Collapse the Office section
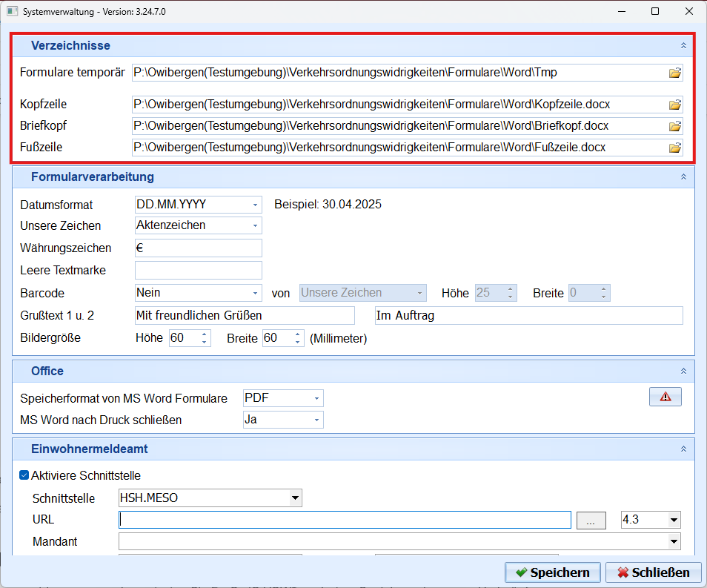This screenshot has width=707, height=588. [683, 371]
